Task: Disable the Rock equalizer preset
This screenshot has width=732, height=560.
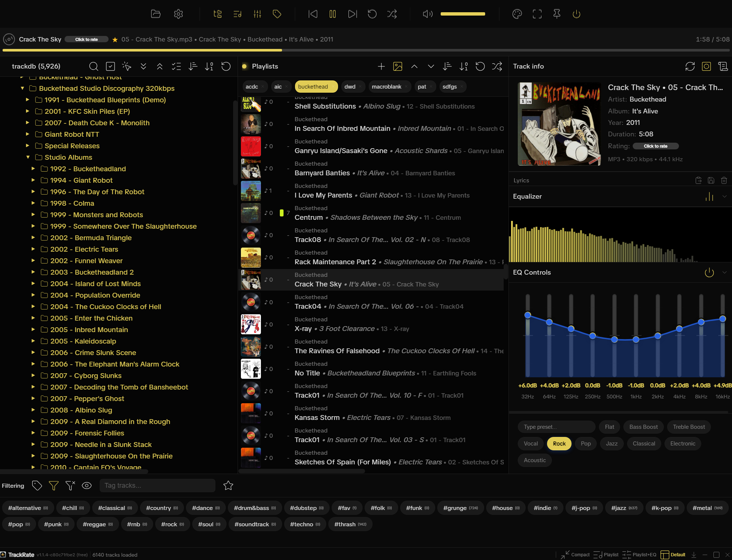Action: click(x=559, y=443)
